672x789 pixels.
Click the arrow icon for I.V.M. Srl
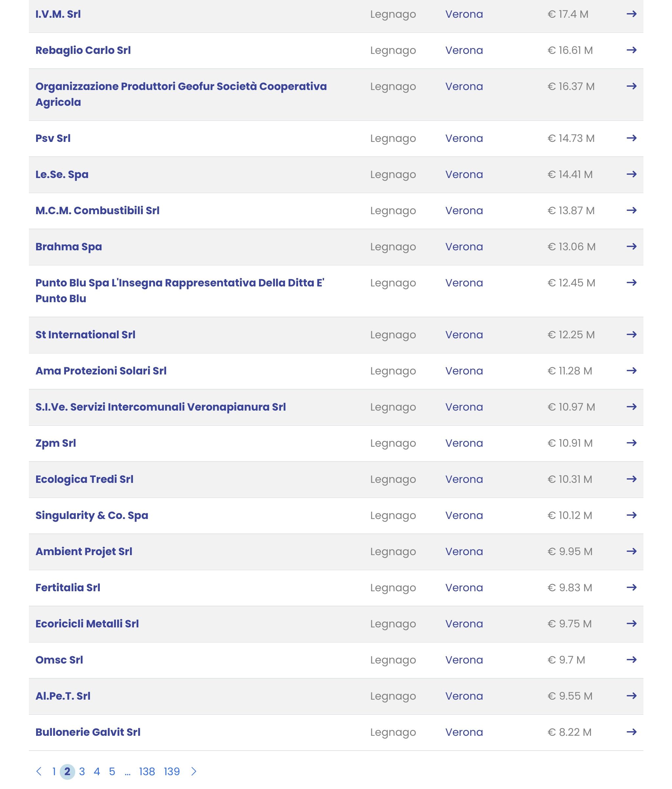(x=631, y=14)
